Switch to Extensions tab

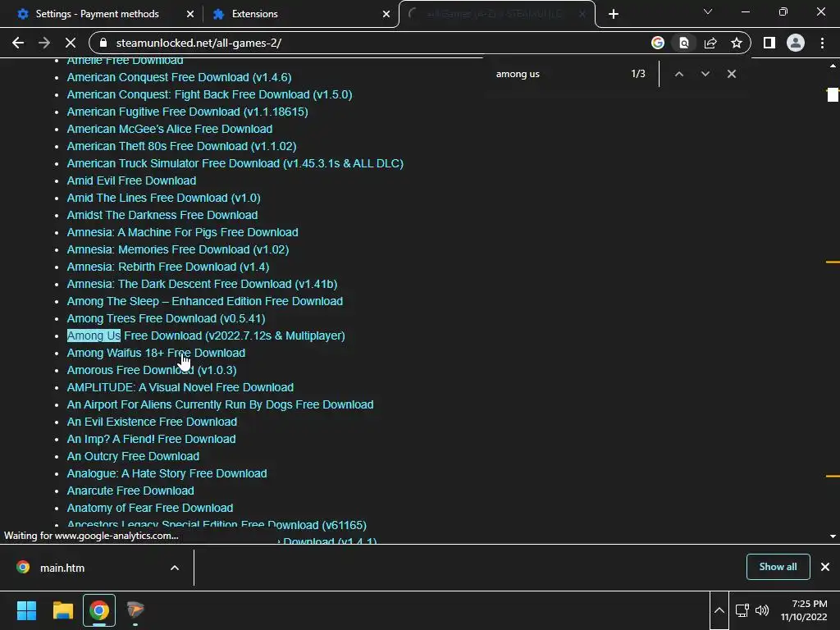[254, 14]
